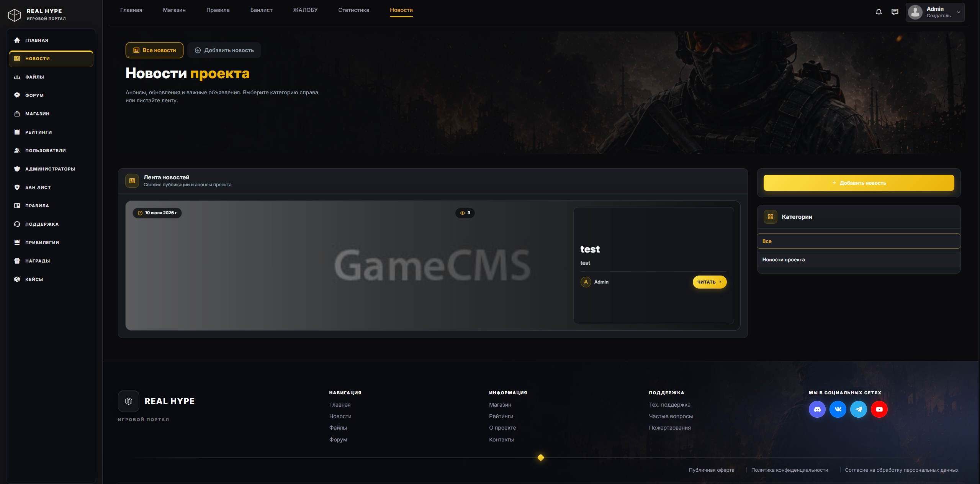Select the Все новости tab button
Screen dimensions: 980x484
pyautogui.click(x=154, y=50)
